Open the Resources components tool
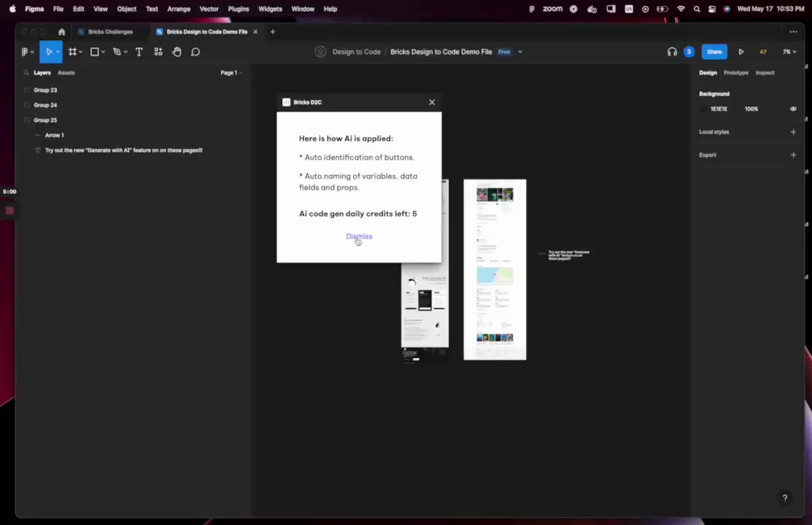 (158, 52)
